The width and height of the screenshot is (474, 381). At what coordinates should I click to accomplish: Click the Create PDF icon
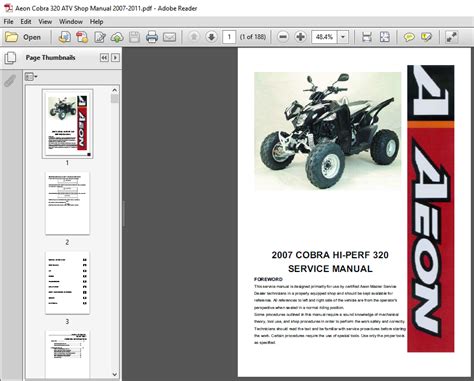coord(82,37)
